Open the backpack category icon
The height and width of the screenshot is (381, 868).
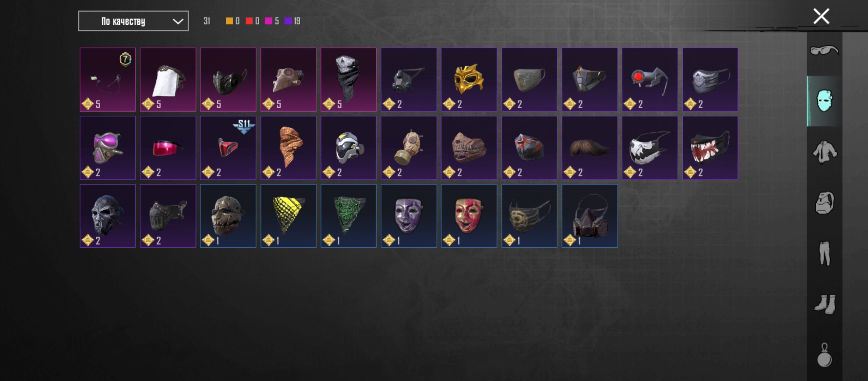pos(825,203)
